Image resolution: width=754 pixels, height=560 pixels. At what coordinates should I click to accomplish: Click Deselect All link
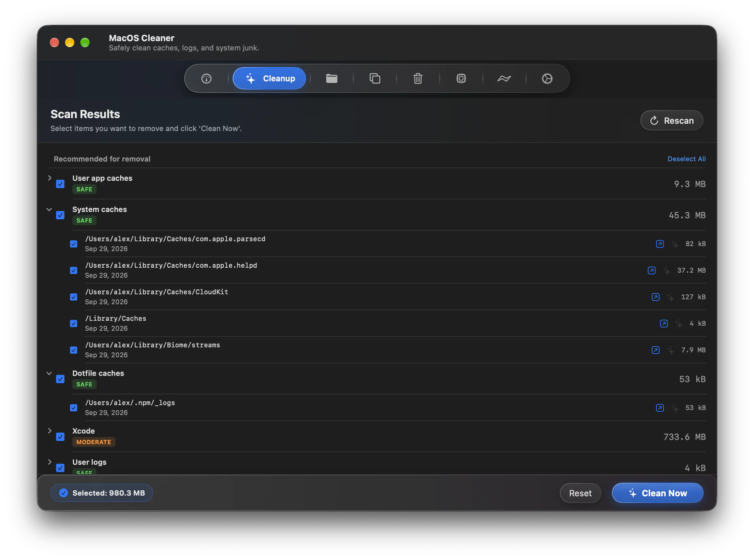point(687,159)
